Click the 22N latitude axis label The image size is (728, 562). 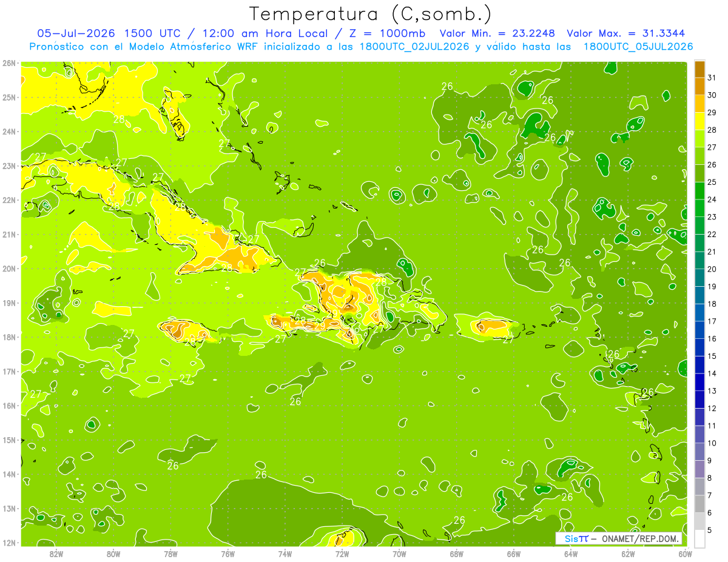pos(9,200)
